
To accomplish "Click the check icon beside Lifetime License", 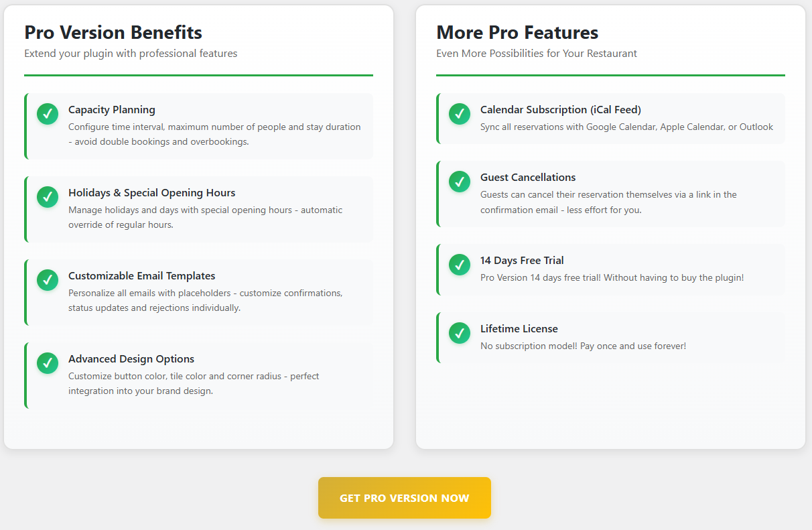I will (x=460, y=333).
